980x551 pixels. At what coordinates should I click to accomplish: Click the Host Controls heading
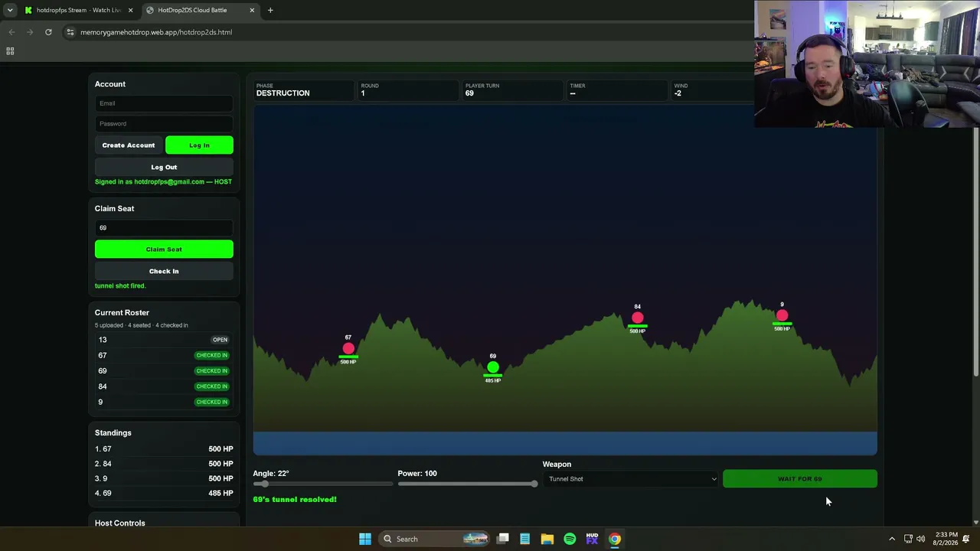[x=120, y=523]
